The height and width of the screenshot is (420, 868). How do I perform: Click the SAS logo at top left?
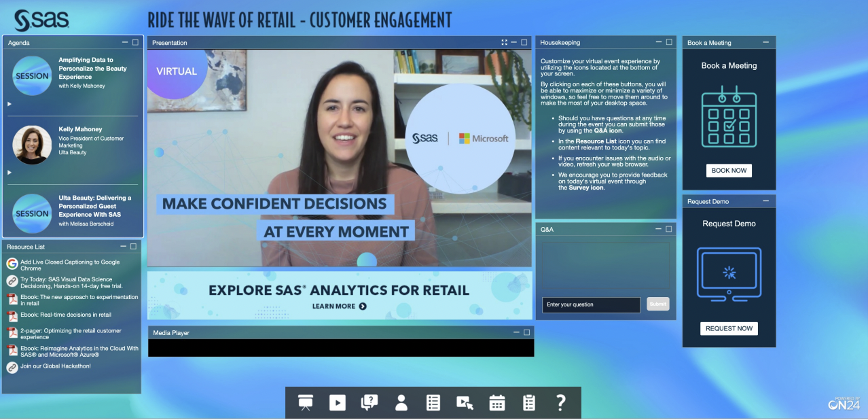[x=41, y=20]
